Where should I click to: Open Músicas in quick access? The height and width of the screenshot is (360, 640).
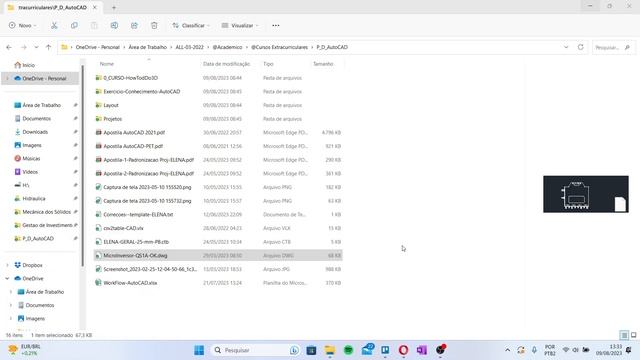point(31,158)
